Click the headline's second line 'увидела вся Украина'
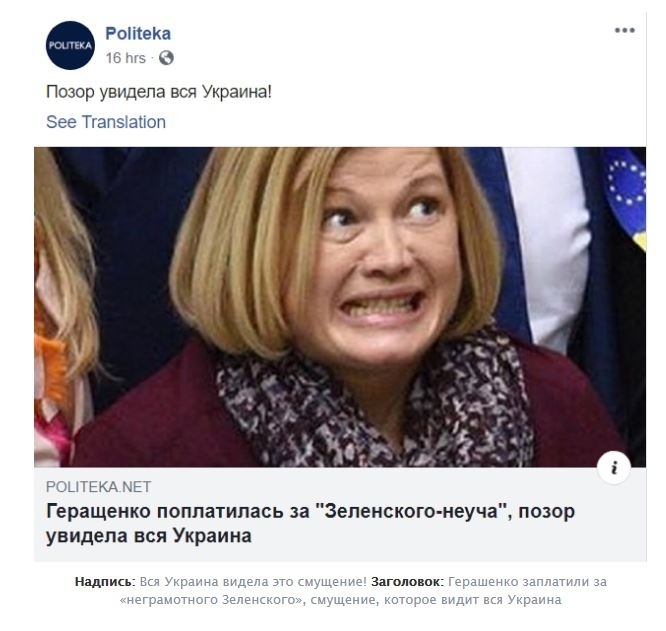This screenshot has width=666, height=631. [149, 536]
